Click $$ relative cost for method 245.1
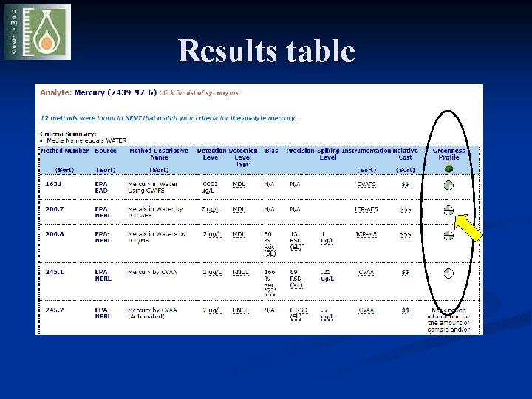Image resolution: width=532 pixels, height=399 pixels. pos(406,273)
